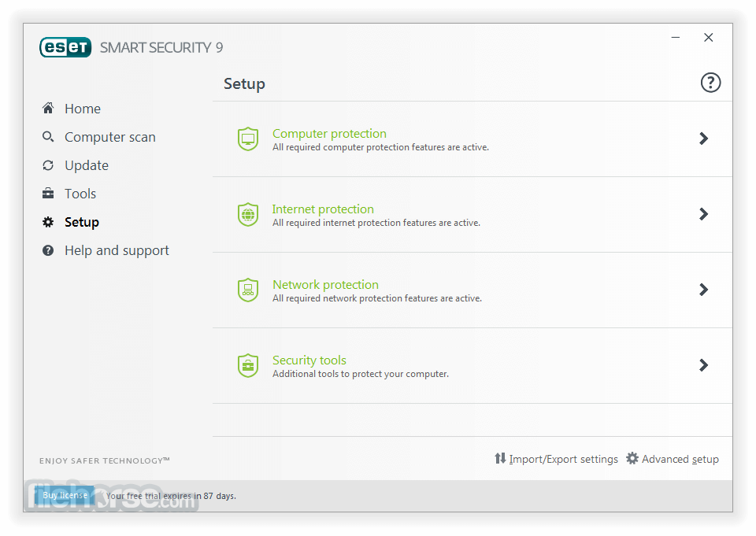Expand Network protection with its chevron

703,289
